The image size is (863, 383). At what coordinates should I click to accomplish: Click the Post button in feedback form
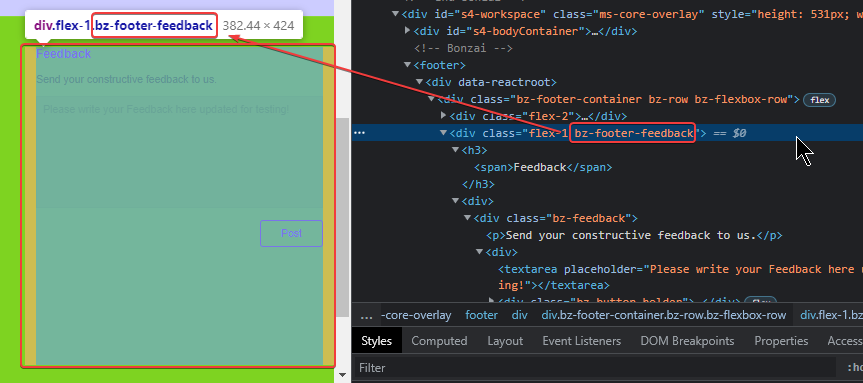(x=291, y=233)
